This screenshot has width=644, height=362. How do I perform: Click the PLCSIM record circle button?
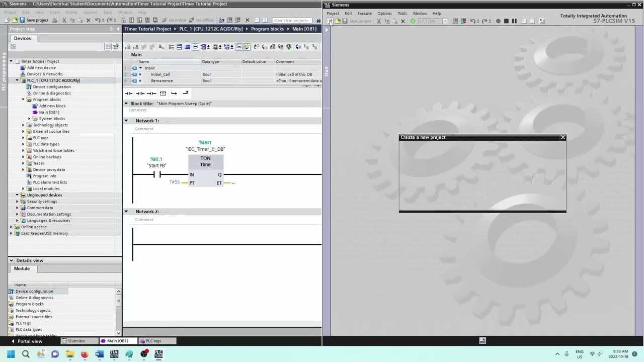point(498,21)
